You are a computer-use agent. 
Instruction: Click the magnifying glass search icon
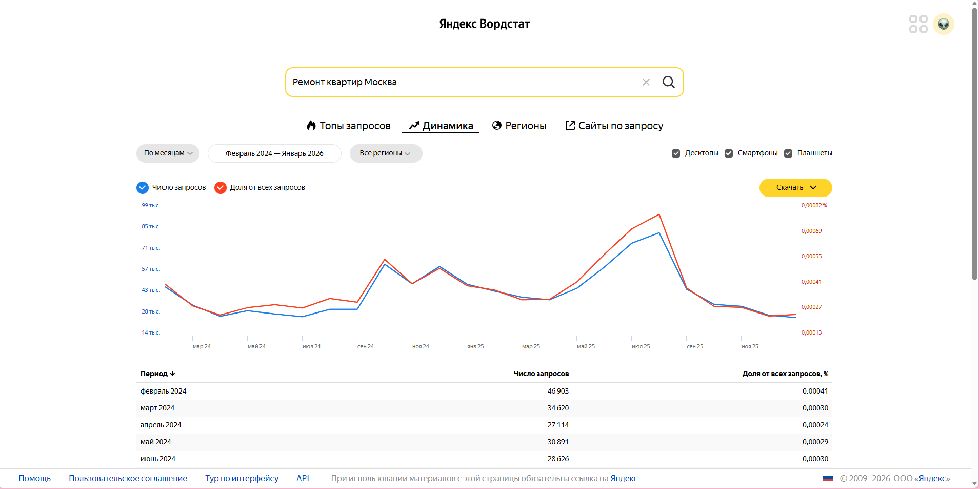point(668,82)
